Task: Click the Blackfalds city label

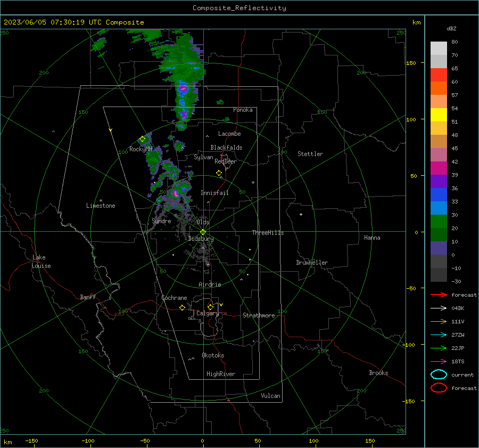Action: point(226,148)
